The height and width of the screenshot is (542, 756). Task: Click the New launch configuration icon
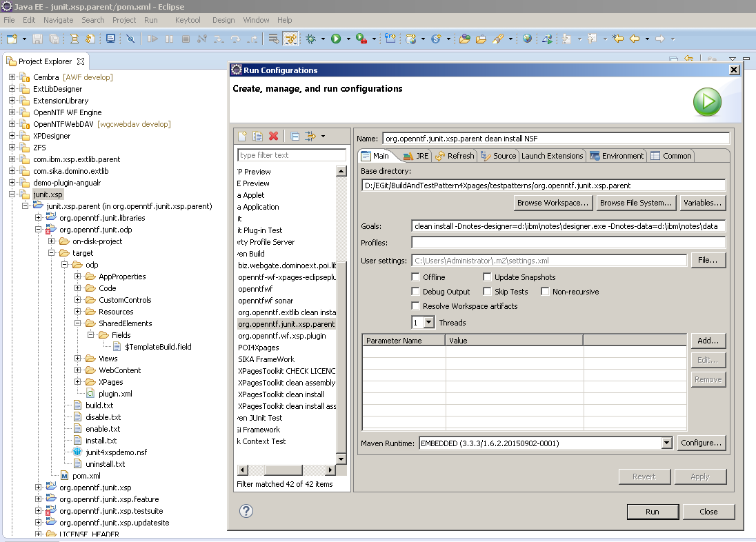coord(242,137)
